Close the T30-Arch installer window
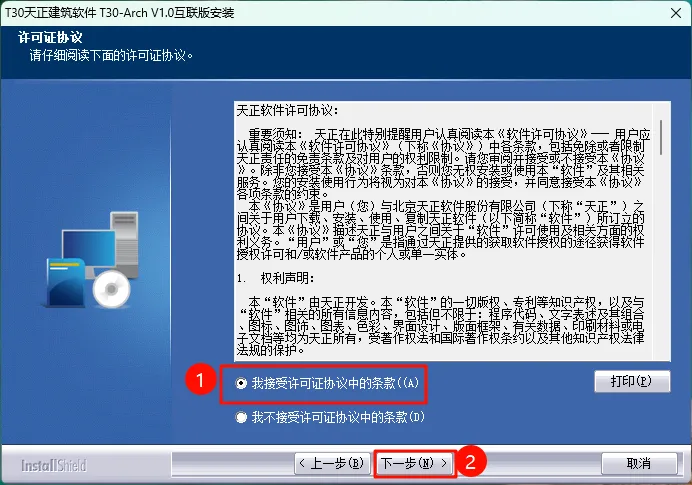The width and height of the screenshot is (692, 485). (x=676, y=13)
